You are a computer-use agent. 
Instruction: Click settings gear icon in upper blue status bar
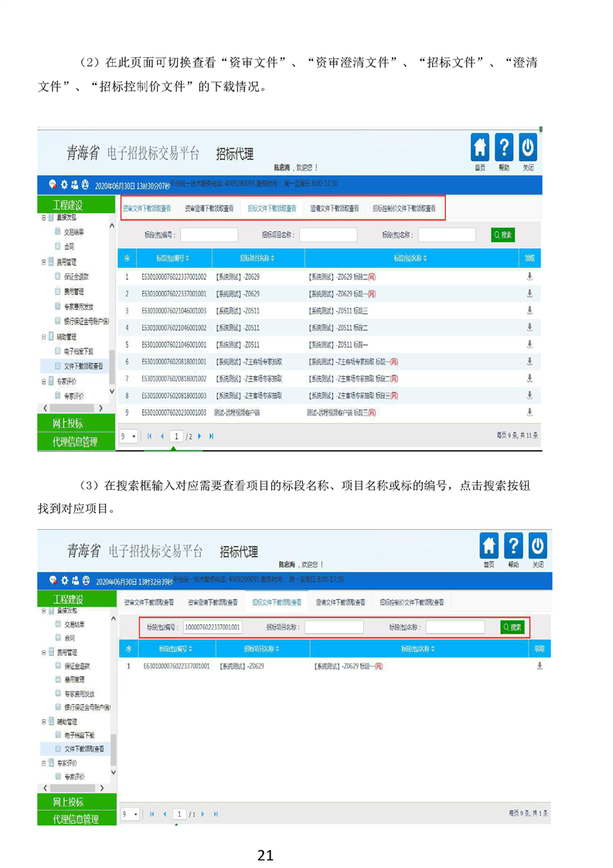coord(64,184)
